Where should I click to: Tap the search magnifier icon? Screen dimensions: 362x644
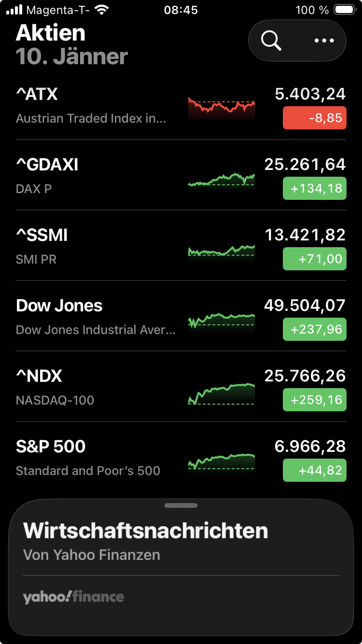[271, 41]
